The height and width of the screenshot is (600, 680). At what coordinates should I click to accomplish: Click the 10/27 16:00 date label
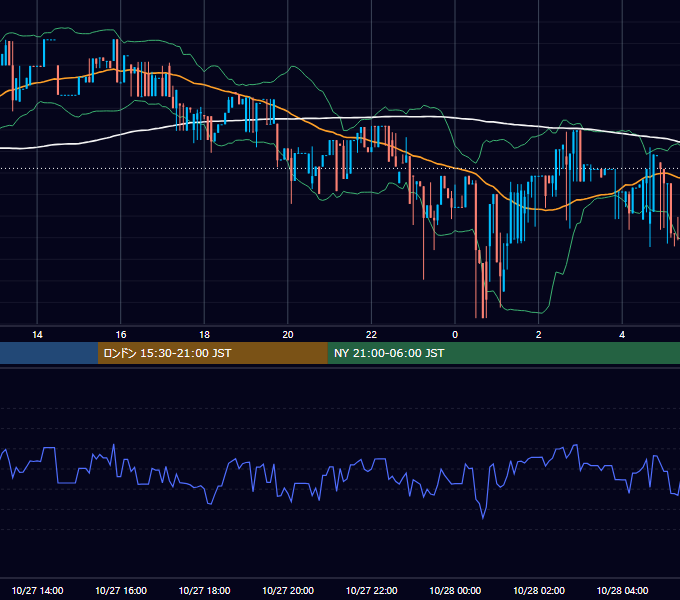click(121, 590)
